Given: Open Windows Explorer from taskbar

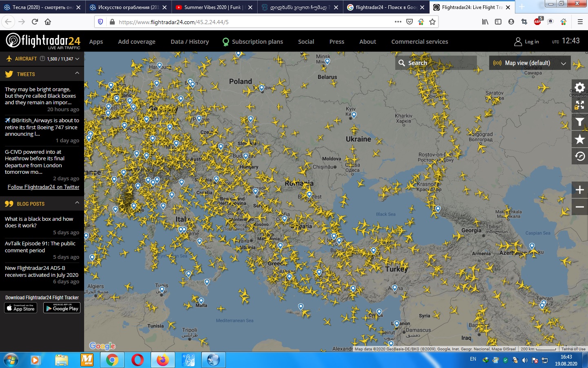Looking at the screenshot, I should [61, 360].
